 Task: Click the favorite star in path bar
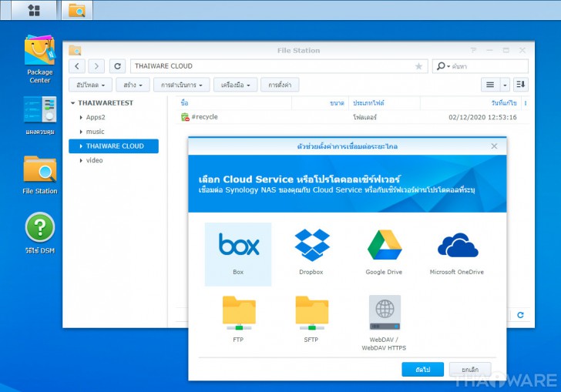(418, 66)
